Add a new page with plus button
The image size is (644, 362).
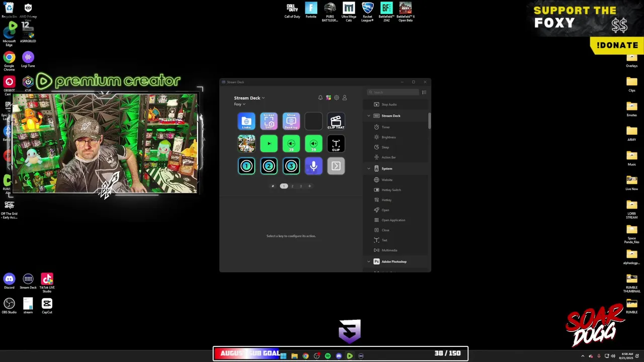tap(309, 186)
